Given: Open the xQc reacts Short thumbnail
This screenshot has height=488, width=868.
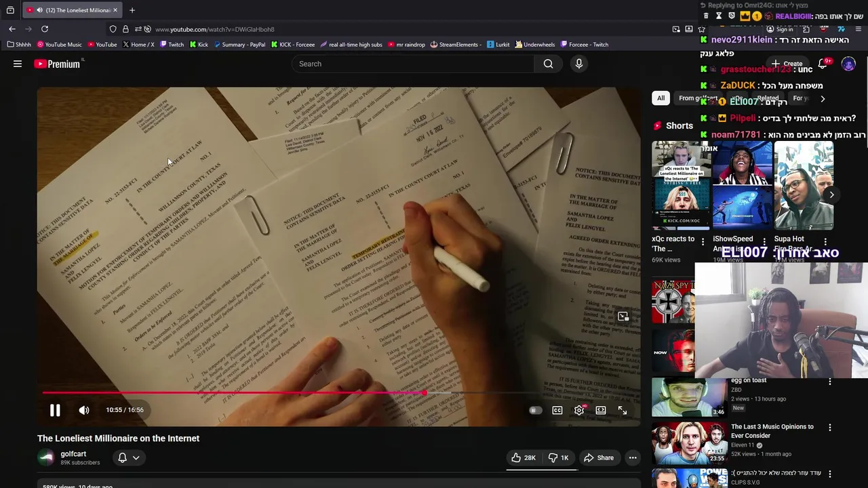Looking at the screenshot, I should point(681,186).
